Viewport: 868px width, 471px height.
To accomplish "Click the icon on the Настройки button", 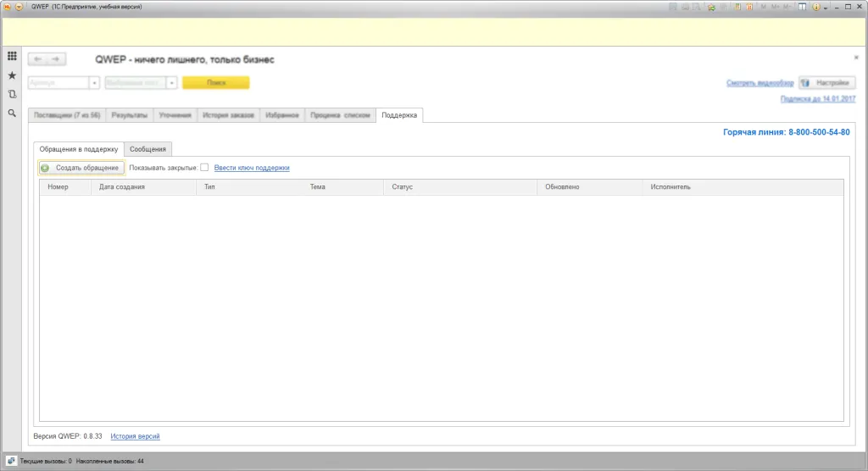I will coord(805,83).
